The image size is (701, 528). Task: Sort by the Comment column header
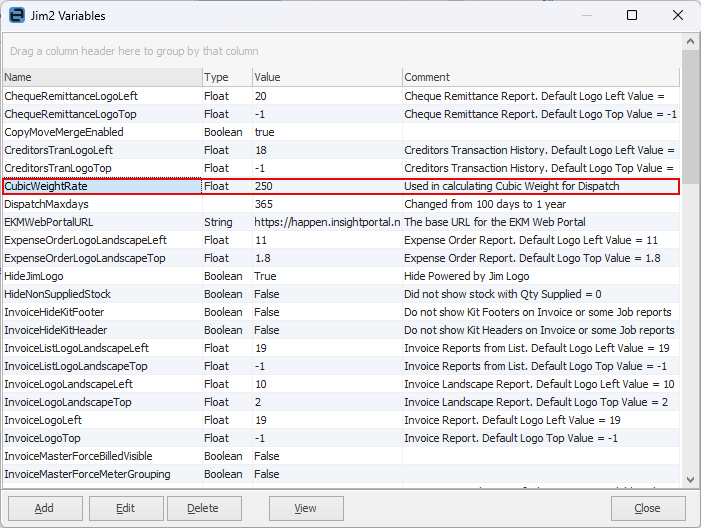pyautogui.click(x=541, y=77)
